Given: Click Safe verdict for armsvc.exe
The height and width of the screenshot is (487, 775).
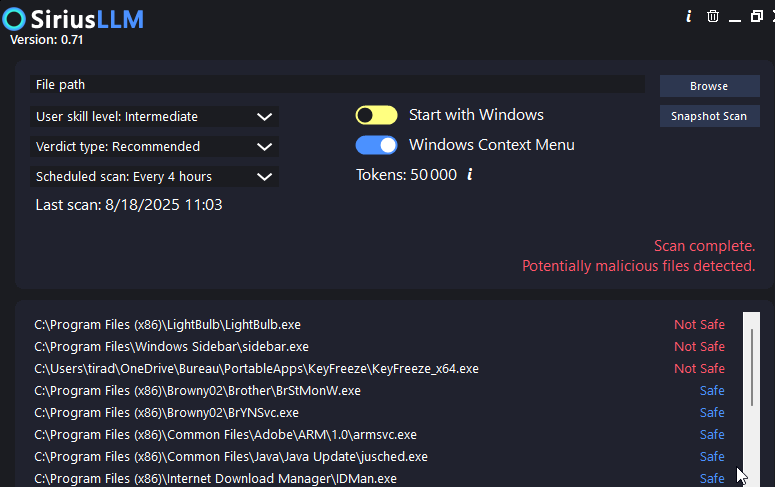Looking at the screenshot, I should [x=712, y=435].
